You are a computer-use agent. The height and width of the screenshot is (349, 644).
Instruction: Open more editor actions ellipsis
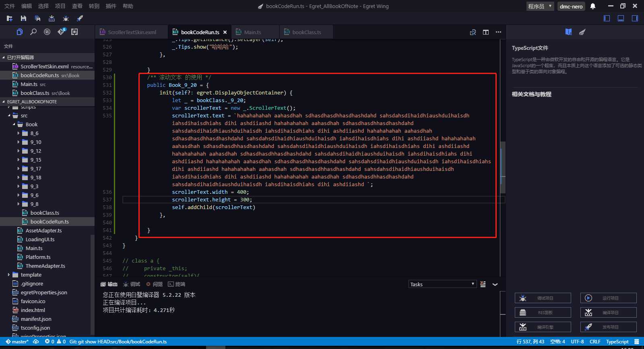coord(498,32)
